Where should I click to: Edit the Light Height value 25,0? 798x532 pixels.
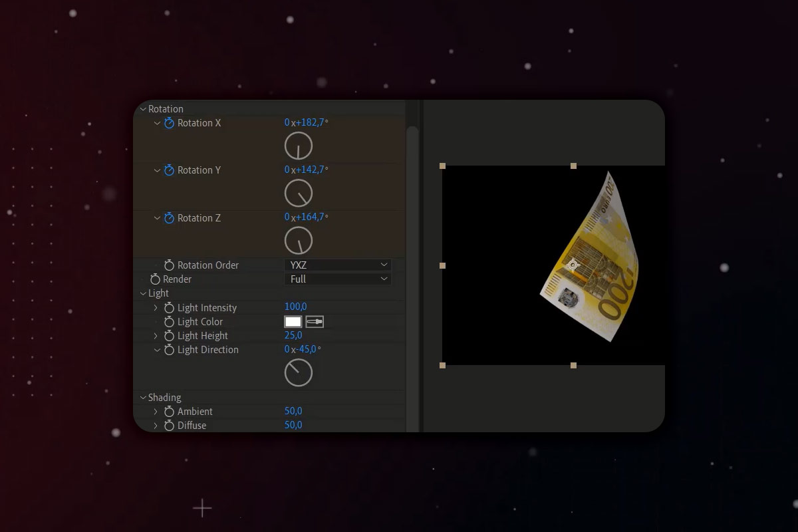coord(293,336)
